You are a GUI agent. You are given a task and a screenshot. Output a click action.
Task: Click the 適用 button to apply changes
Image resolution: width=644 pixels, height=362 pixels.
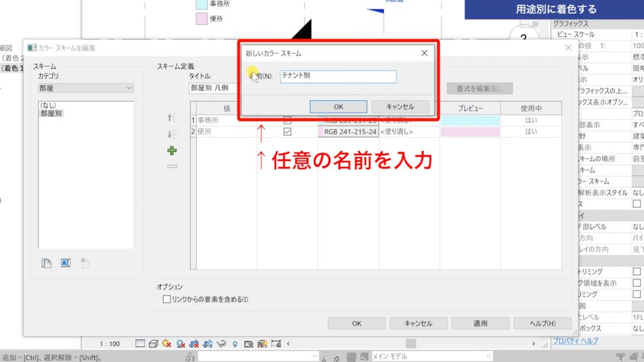(480, 323)
